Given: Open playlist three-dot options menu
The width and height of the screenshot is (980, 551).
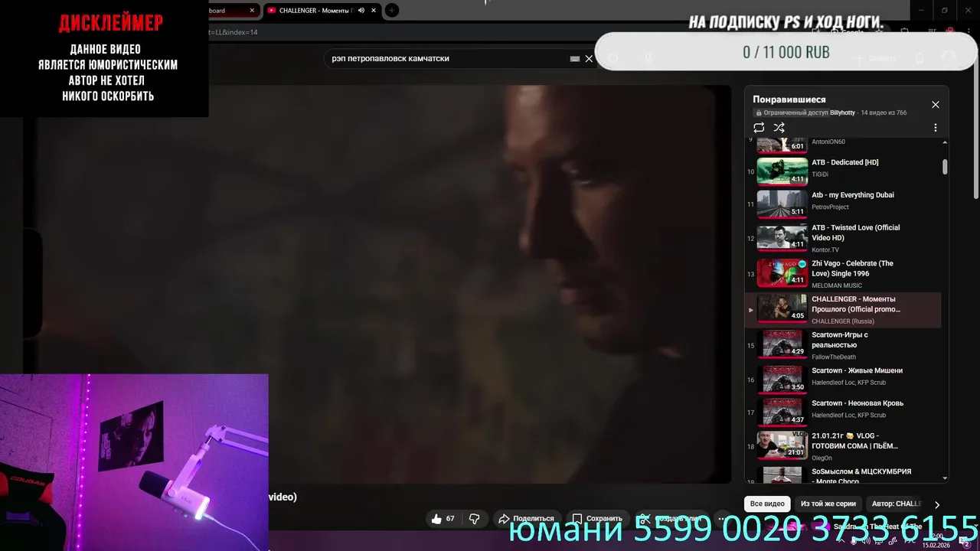Looking at the screenshot, I should tap(935, 128).
